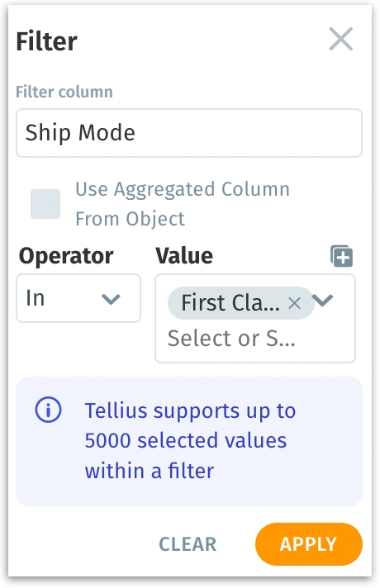Click the Filter panel title
This screenshot has height=588, width=380.
tap(46, 41)
